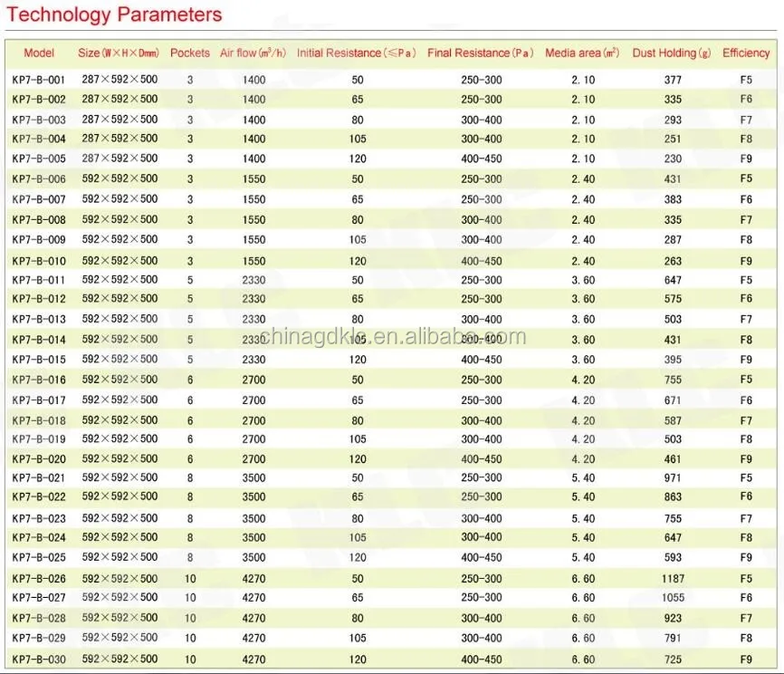
Task: Pick model name KP7-B-014
Action: tap(39, 341)
